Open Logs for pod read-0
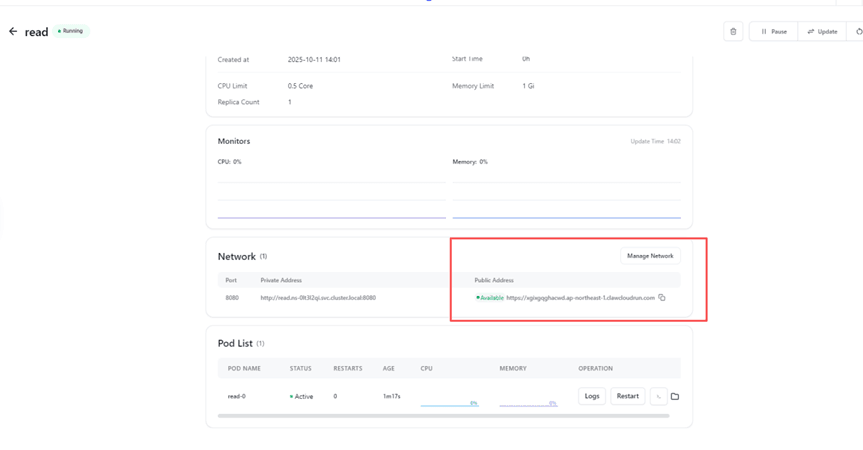Viewport: 863px width, 450px height. tap(591, 396)
